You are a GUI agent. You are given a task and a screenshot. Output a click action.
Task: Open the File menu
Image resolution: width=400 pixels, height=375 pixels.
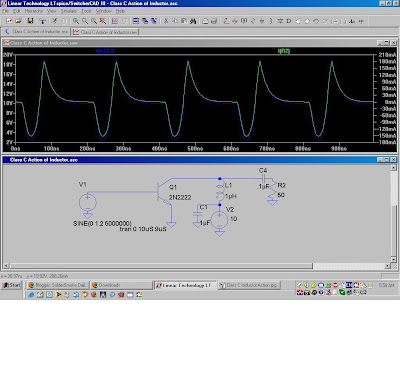coord(6,11)
